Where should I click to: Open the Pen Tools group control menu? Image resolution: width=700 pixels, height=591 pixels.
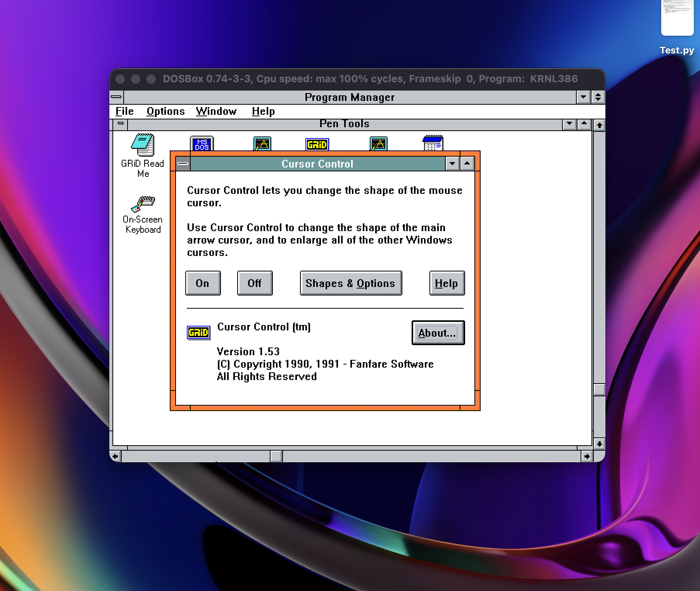[121, 124]
